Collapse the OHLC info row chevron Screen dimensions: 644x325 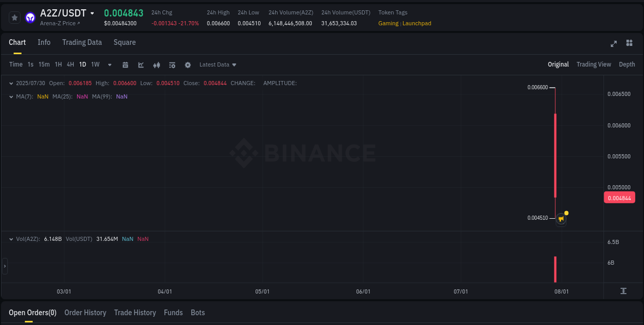pyautogui.click(x=11, y=83)
